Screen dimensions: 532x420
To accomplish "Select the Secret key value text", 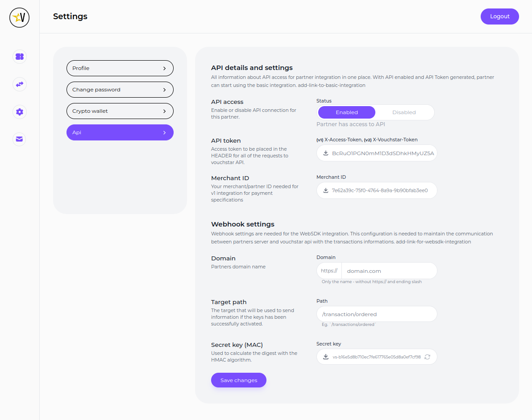I will tap(377, 357).
